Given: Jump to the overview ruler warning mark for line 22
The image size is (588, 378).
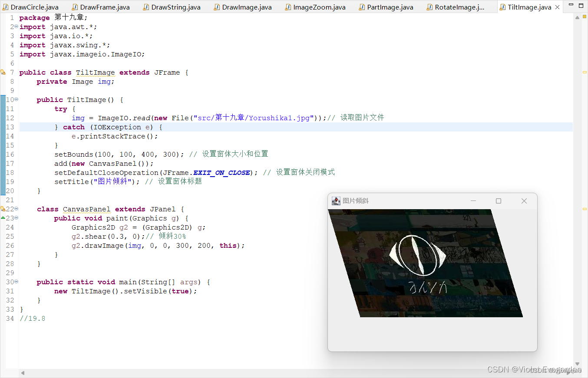Looking at the screenshot, I should point(585,209).
